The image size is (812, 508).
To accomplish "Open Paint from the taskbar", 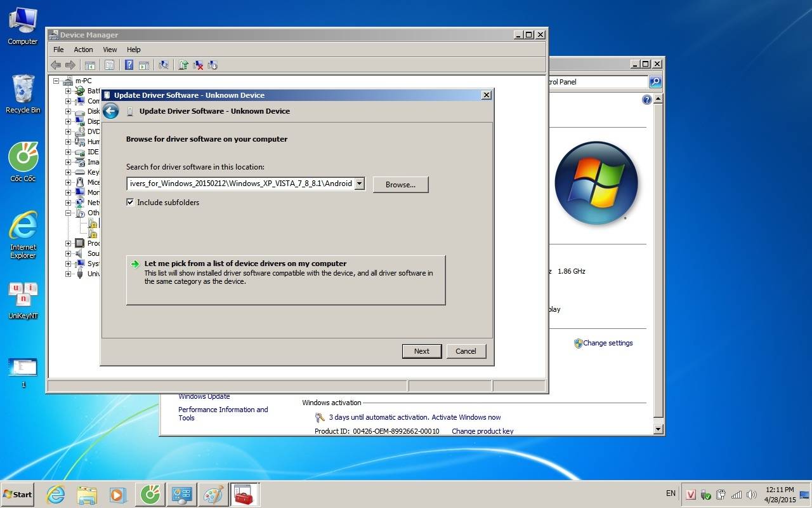I will [x=213, y=494].
